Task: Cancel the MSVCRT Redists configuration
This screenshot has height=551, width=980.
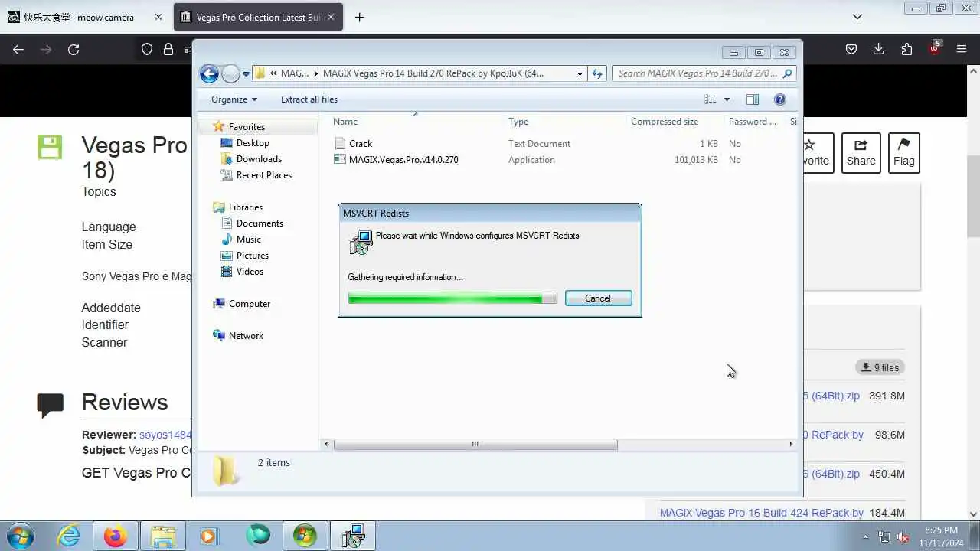Action: coord(598,298)
